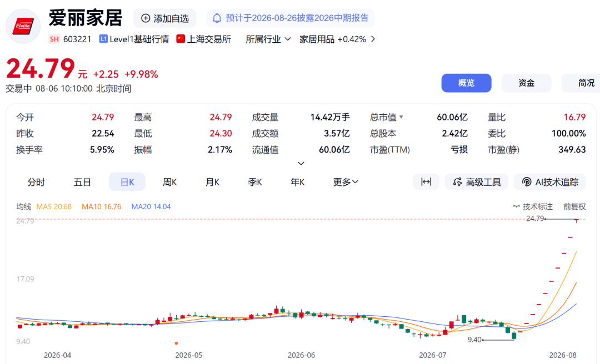The width and height of the screenshot is (600, 364).
Task: Select the 月K chart tab
Action: [x=212, y=182]
